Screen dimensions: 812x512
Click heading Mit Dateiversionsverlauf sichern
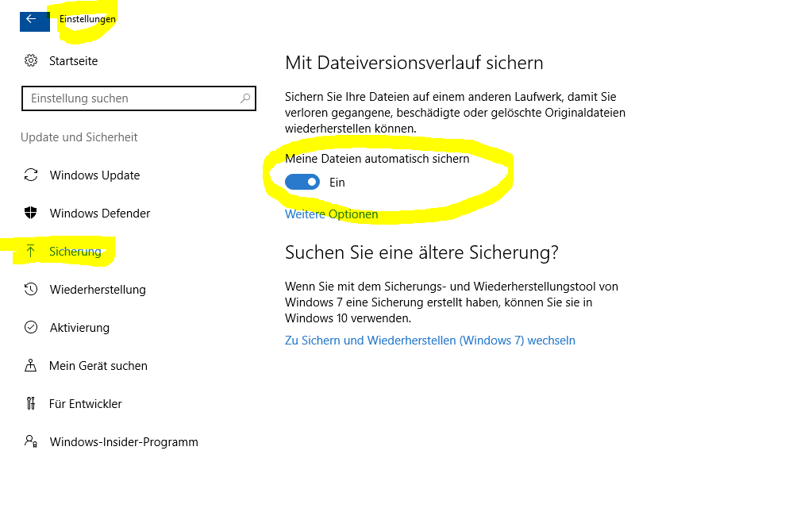pos(414,63)
